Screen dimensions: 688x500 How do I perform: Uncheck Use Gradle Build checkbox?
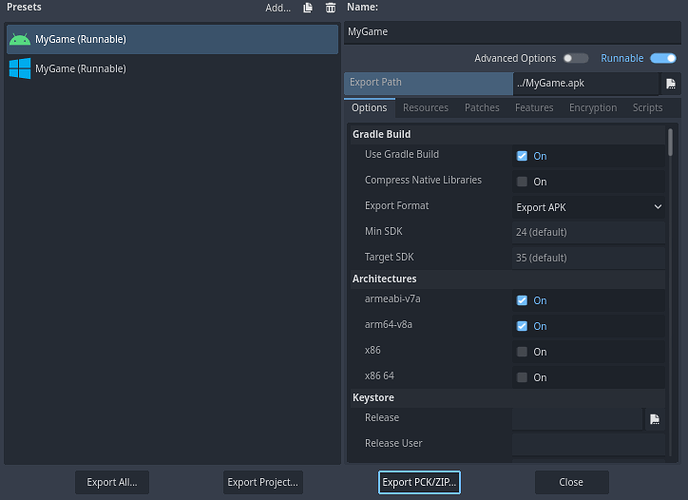(522, 156)
